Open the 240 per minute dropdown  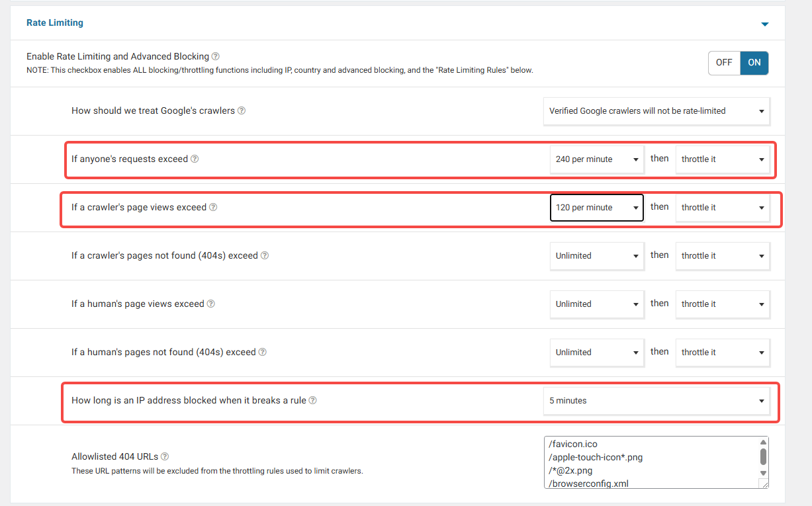tap(596, 159)
